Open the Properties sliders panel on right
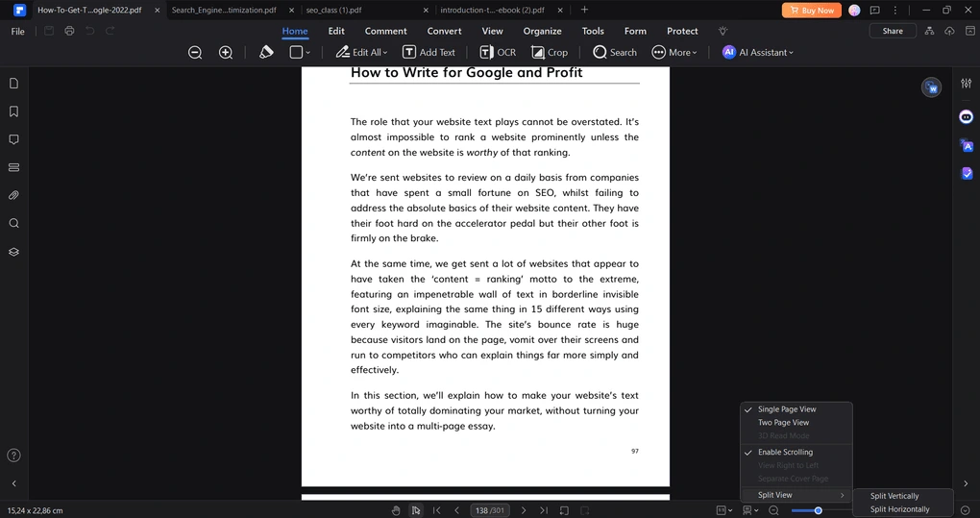 967,83
